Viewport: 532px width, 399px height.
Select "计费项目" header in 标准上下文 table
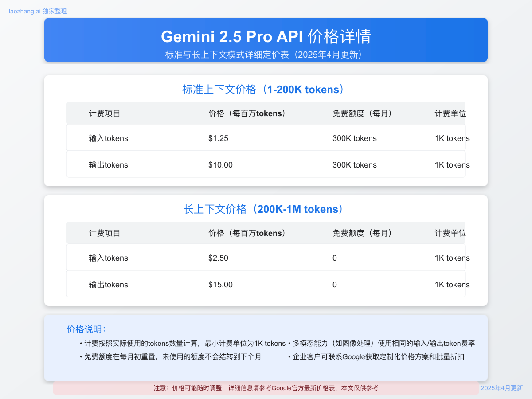(105, 113)
